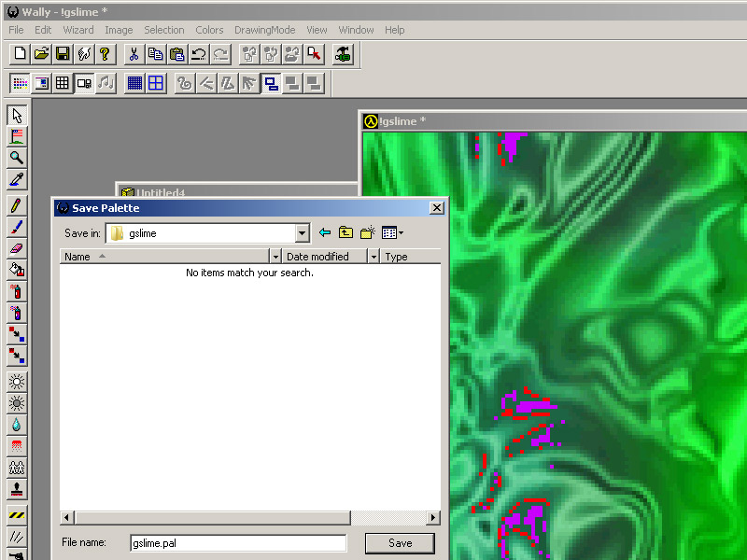Click the Save button
This screenshot has width=747, height=560.
400,543
